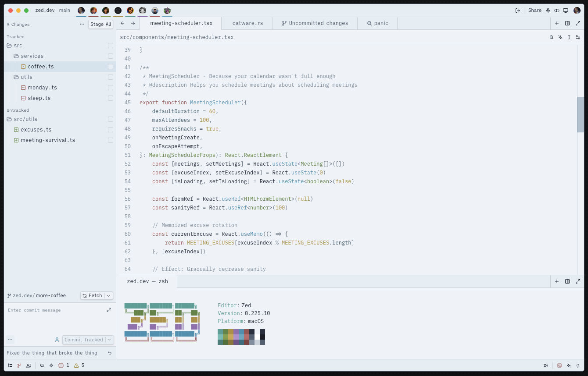Select the panic search tab
The image size is (588, 376).
coord(378,23)
